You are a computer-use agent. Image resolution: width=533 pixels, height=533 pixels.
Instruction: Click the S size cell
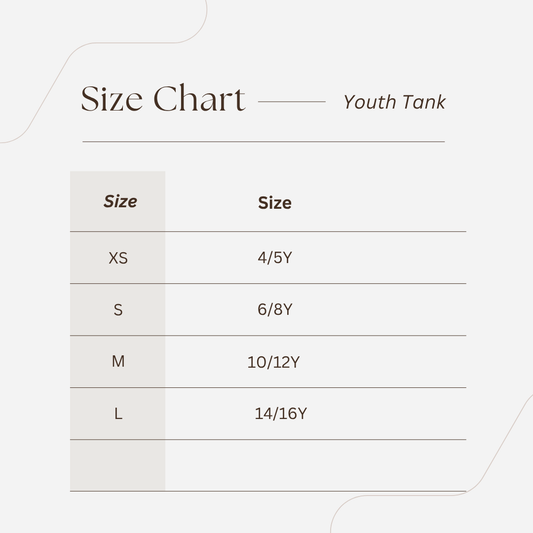coord(118,310)
